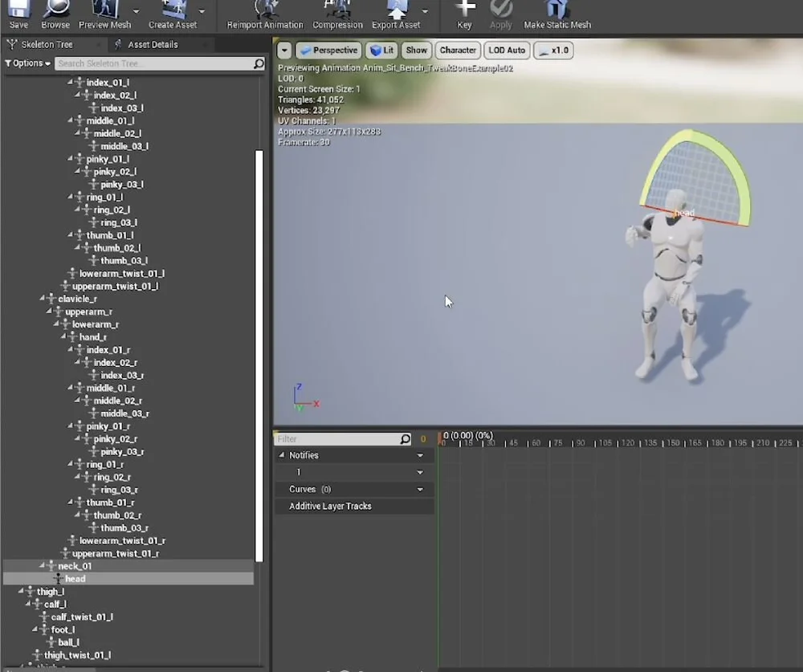Collapse the neck_01 bone in the tree
Image resolution: width=803 pixels, height=672 pixels.
(43, 566)
